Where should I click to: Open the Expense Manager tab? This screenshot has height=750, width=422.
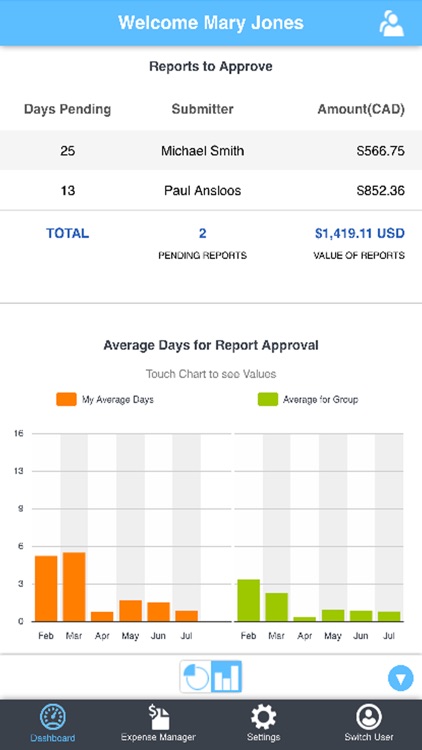click(x=158, y=723)
